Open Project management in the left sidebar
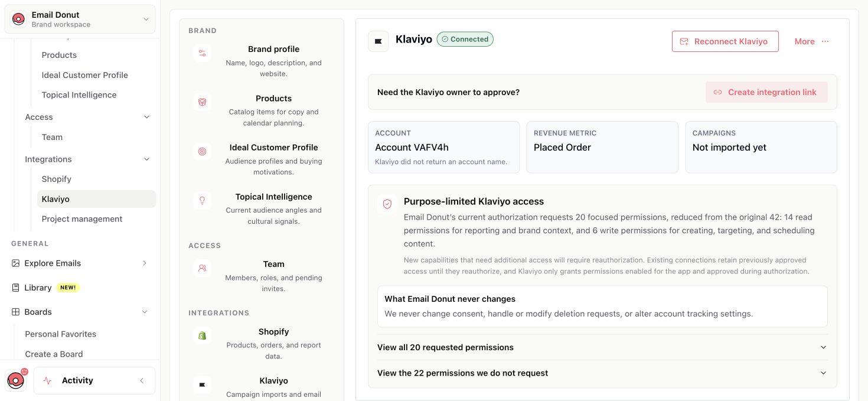The image size is (868, 401). [82, 219]
